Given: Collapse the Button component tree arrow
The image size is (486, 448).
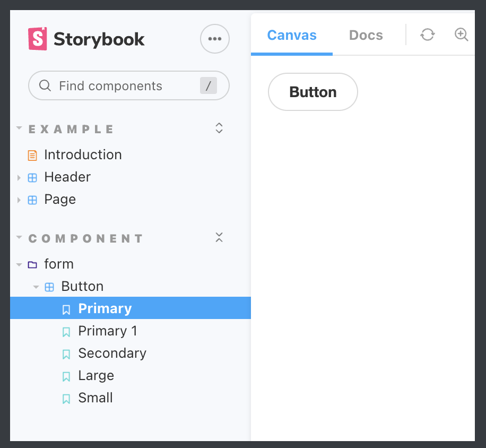Looking at the screenshot, I should pyautogui.click(x=36, y=287).
